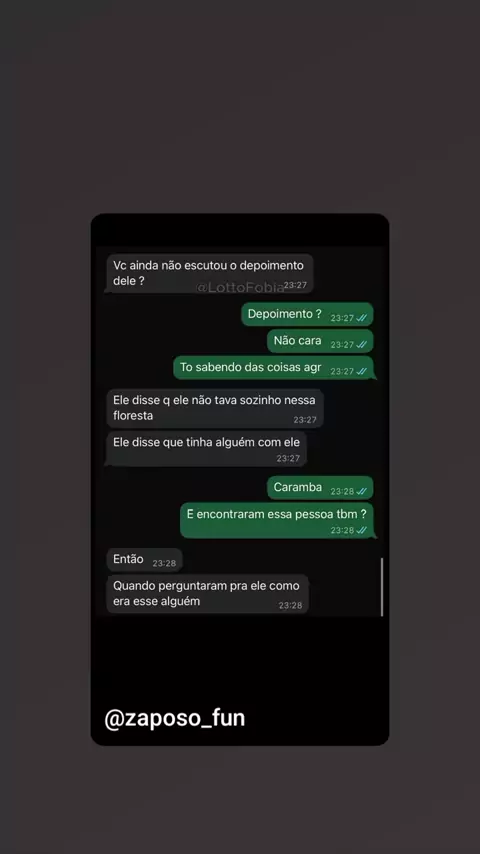Tap the 'Não cara' sent message
This screenshot has width=480, height=854.
pyautogui.click(x=320, y=341)
